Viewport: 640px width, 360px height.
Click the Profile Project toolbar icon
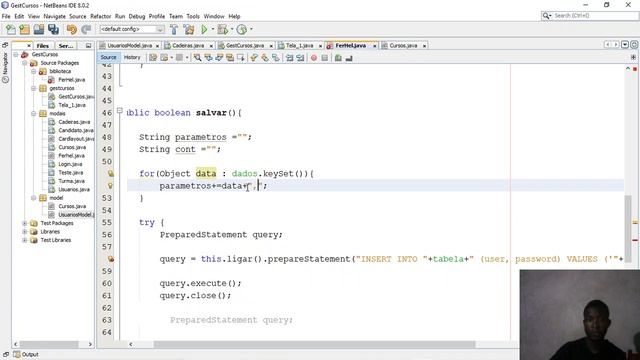tap(242, 29)
